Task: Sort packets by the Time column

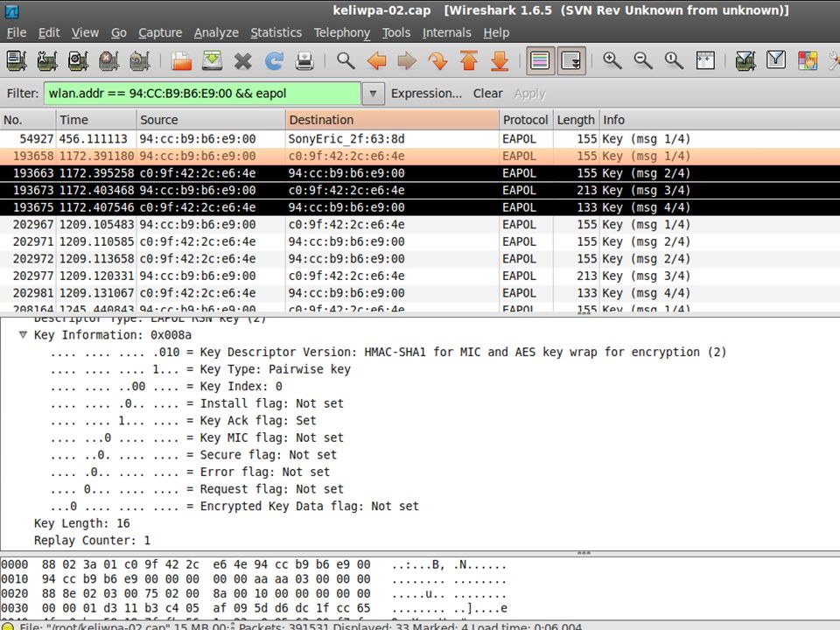Action: tap(96, 120)
